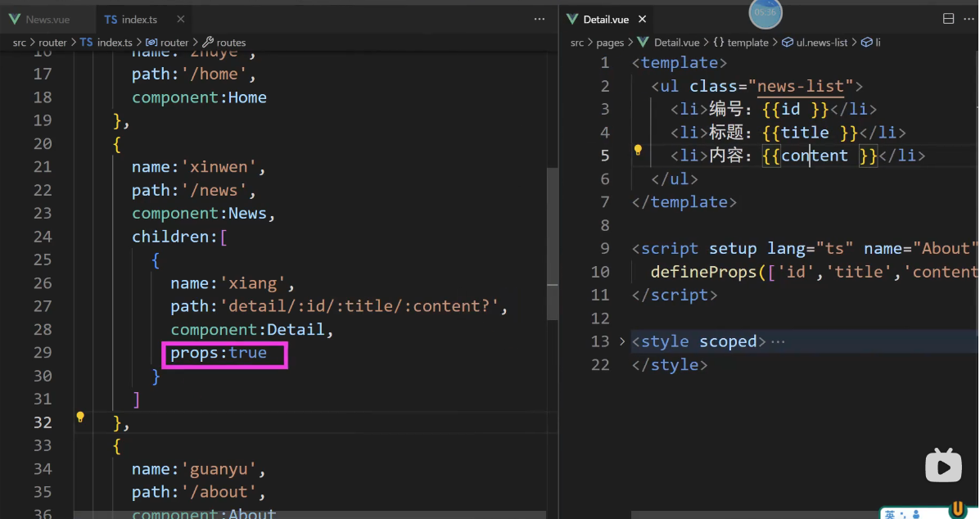Click the {{id }} interpolation

tap(795, 110)
